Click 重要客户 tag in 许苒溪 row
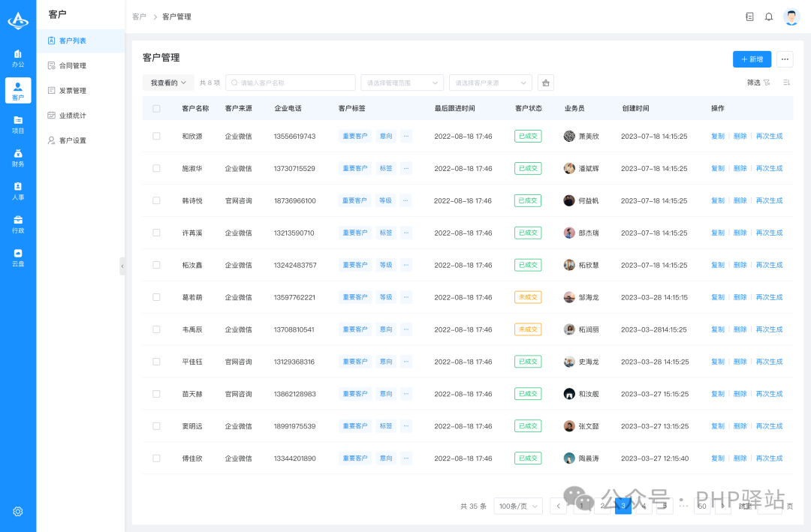This screenshot has width=811, height=532. click(354, 233)
